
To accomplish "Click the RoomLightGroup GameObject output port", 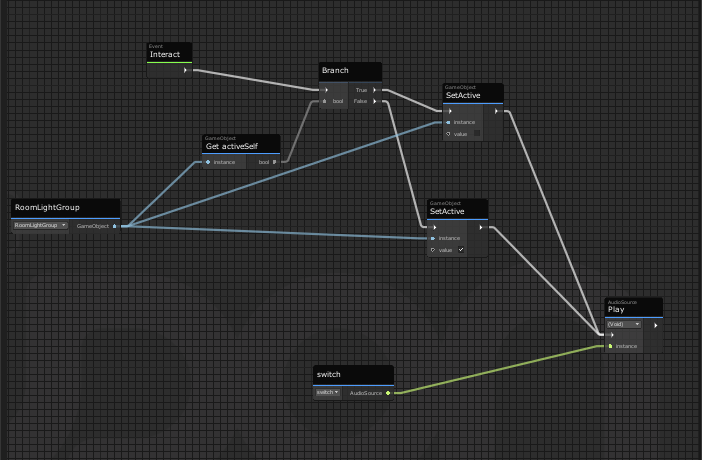I will [115, 226].
